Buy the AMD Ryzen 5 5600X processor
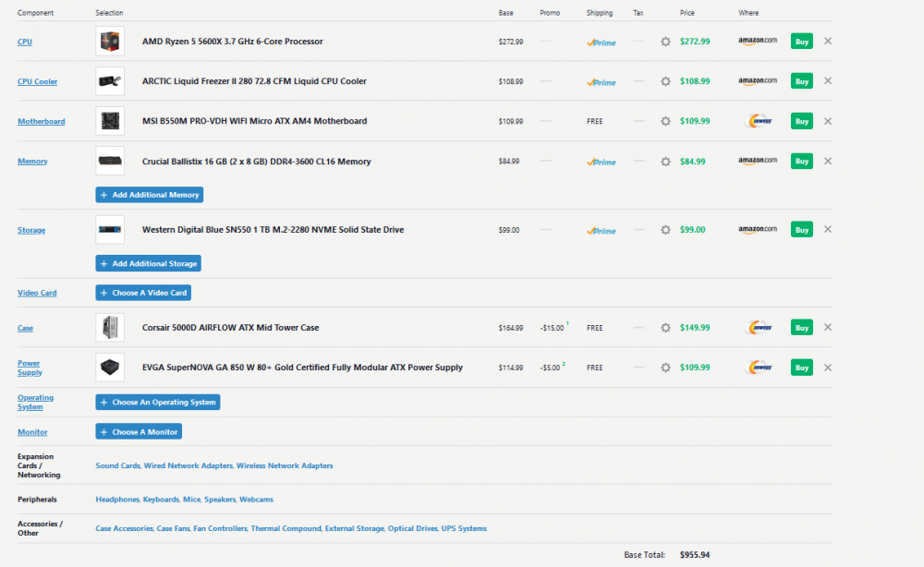Image resolution: width=924 pixels, height=567 pixels. (800, 41)
